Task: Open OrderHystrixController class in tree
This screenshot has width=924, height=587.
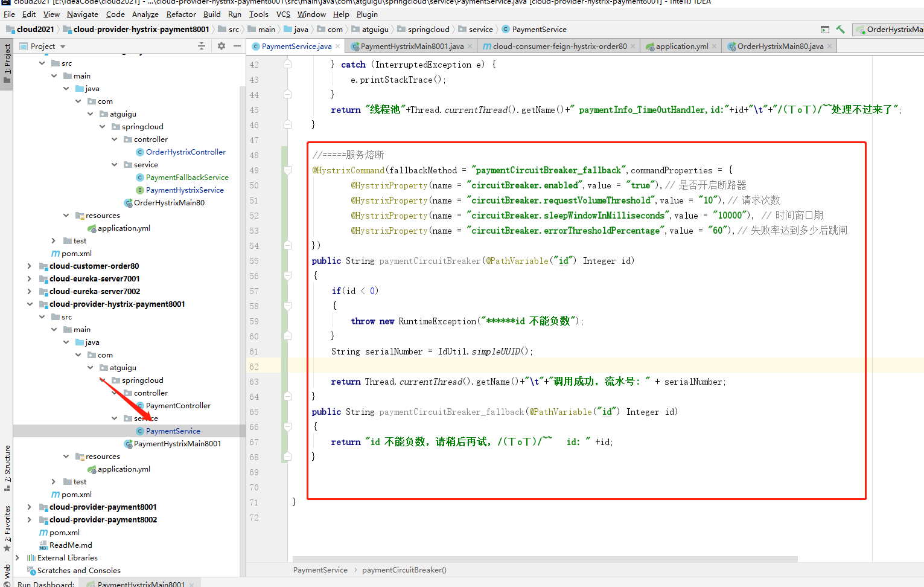Action: point(186,152)
